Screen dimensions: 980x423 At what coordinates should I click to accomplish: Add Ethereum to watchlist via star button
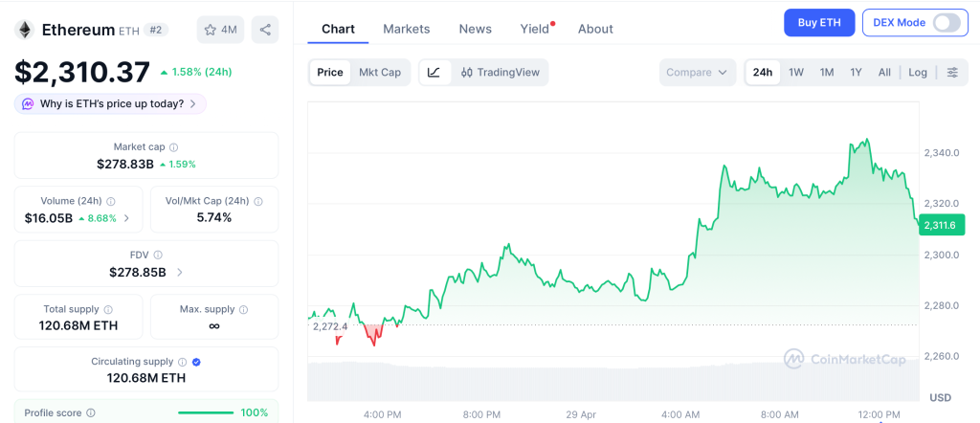(219, 30)
